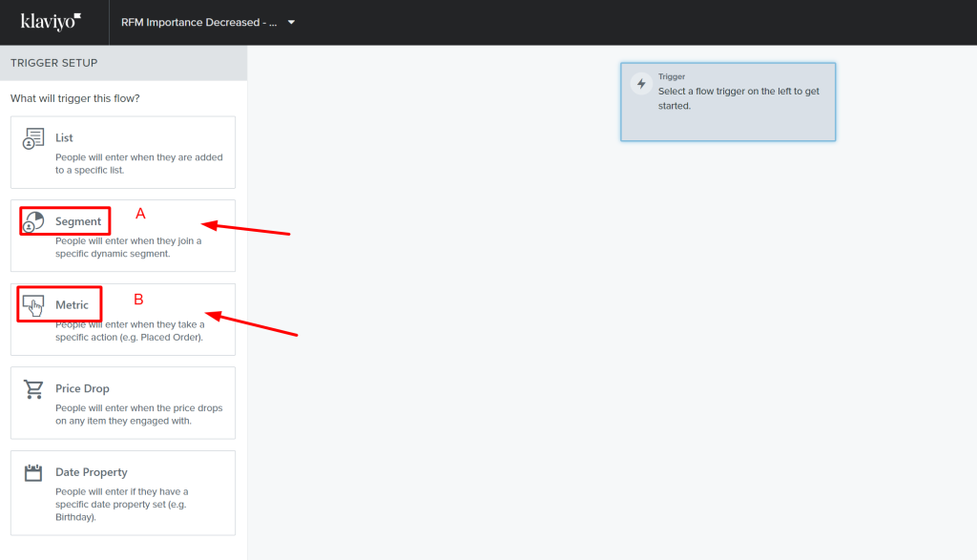Click the Date Property calendar icon

33,473
